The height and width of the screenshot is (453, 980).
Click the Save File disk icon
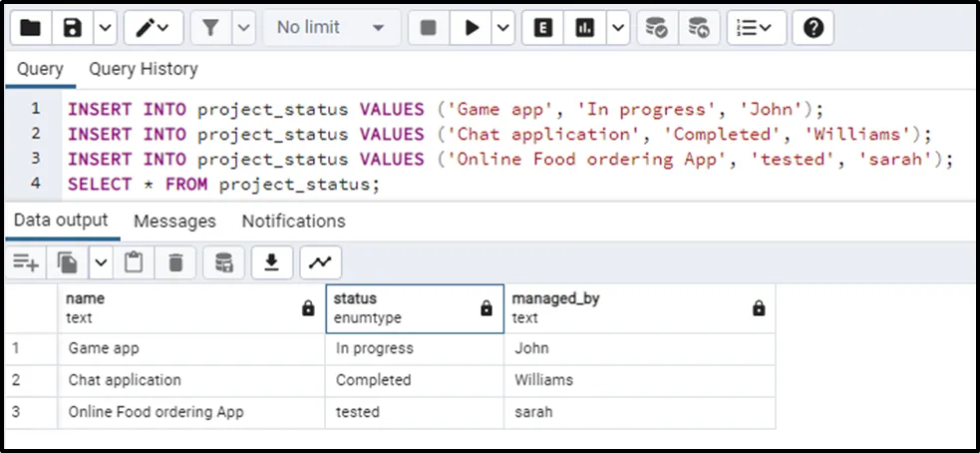coord(72,28)
